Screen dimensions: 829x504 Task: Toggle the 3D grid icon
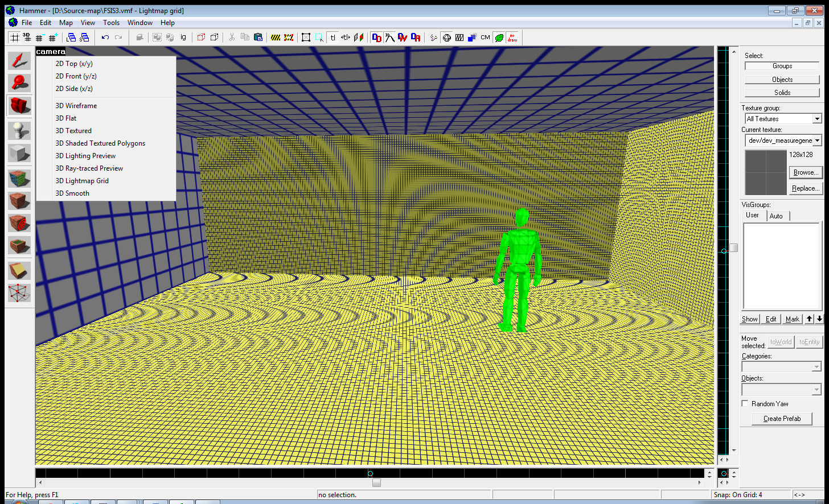tap(27, 38)
